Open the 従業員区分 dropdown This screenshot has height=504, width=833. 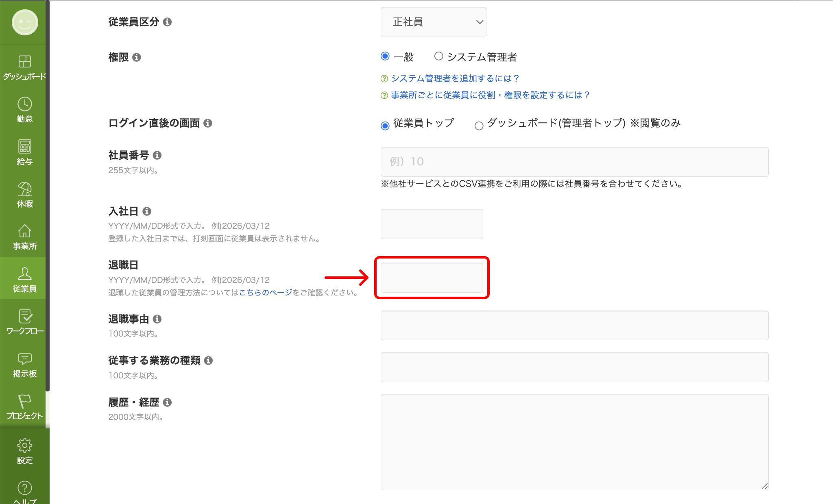[x=433, y=22]
